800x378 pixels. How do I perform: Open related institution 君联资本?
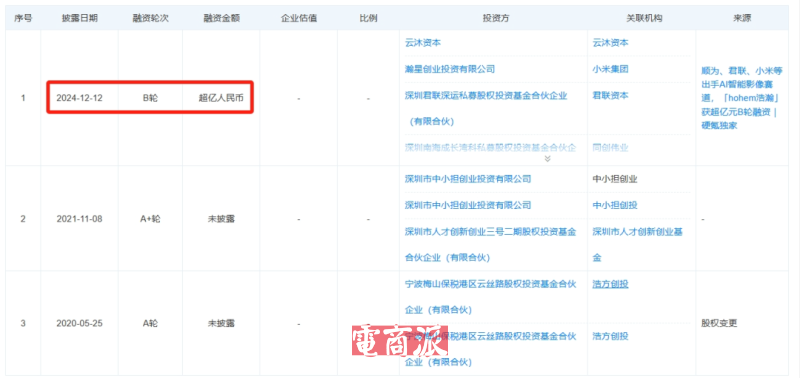point(610,95)
